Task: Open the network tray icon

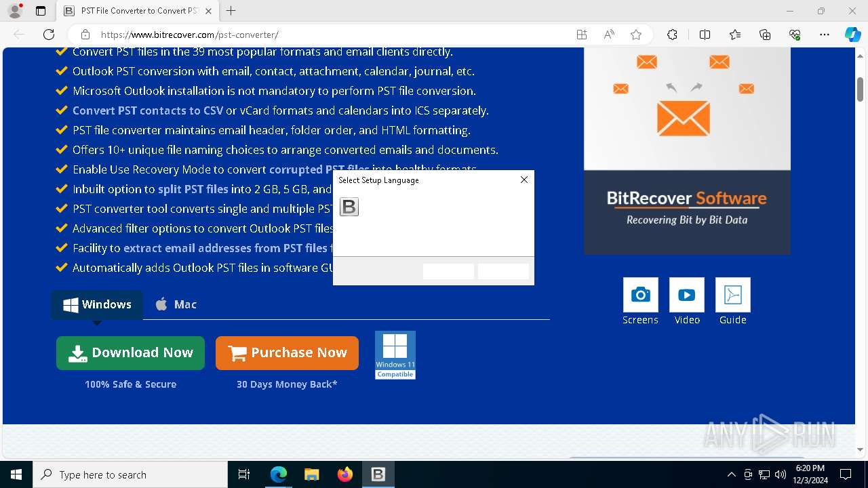Action: (x=764, y=474)
